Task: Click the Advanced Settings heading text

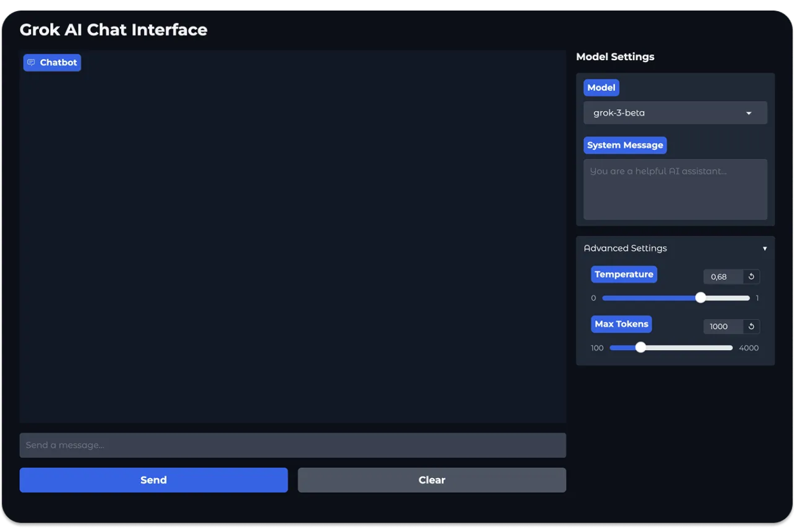Action: (x=625, y=248)
